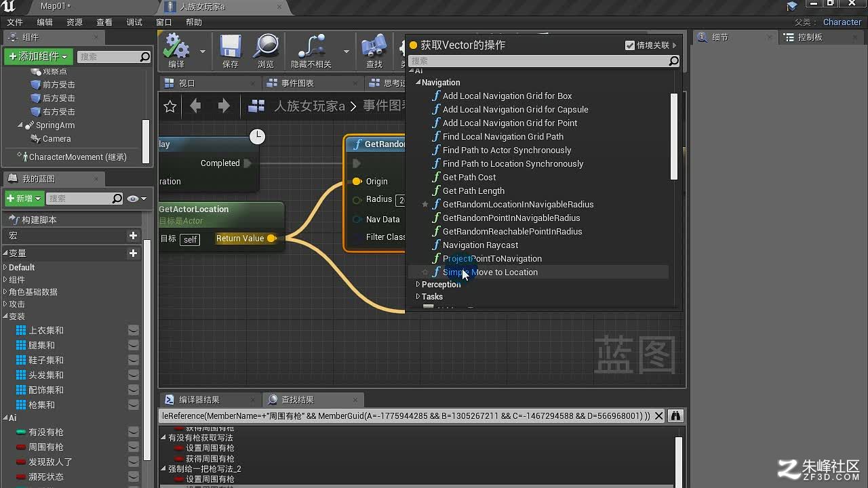Click the delay node clock icon
Viewport: 868px width, 488px height.
[x=257, y=136]
